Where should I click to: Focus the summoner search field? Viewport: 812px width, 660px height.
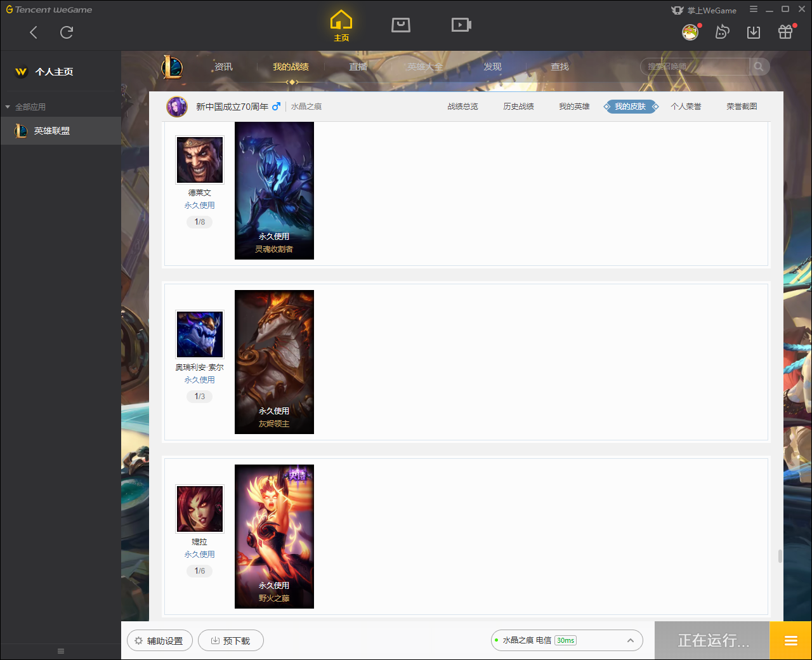[x=695, y=67]
